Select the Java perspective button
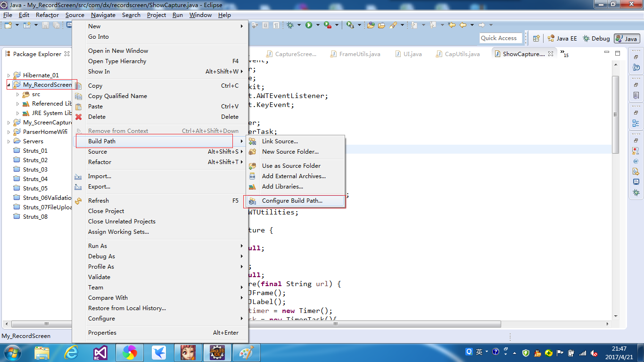 pyautogui.click(x=627, y=39)
